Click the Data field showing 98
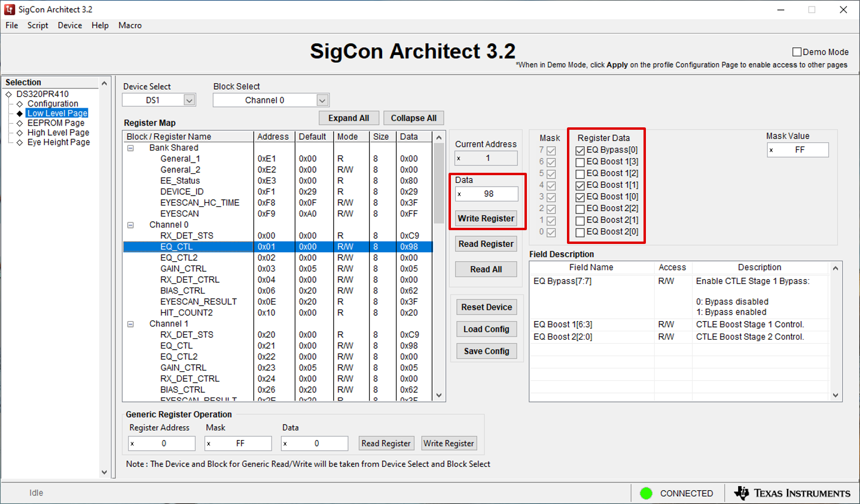The image size is (860, 504). pos(486,194)
